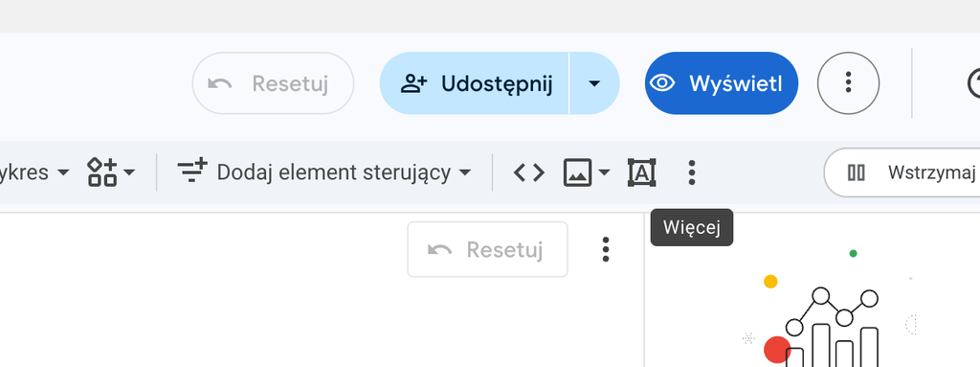Click the community visualizations shapes icon

[x=101, y=172]
